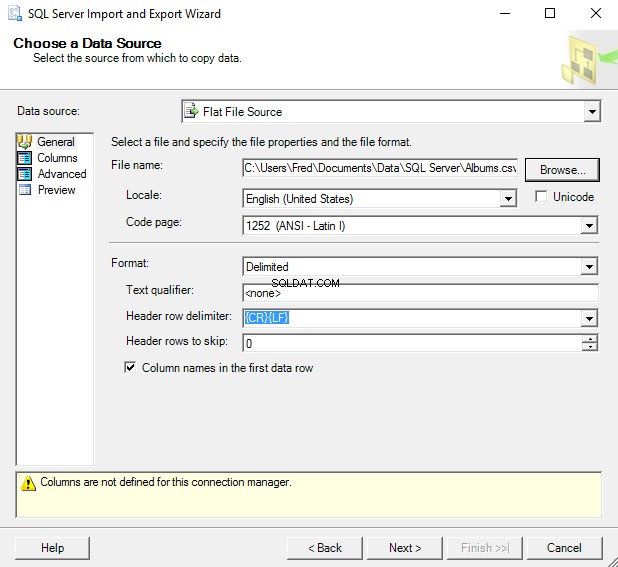This screenshot has height=567, width=618.
Task: Click the highlighted {CR}{LF} delimiter text
Action: tap(267, 318)
